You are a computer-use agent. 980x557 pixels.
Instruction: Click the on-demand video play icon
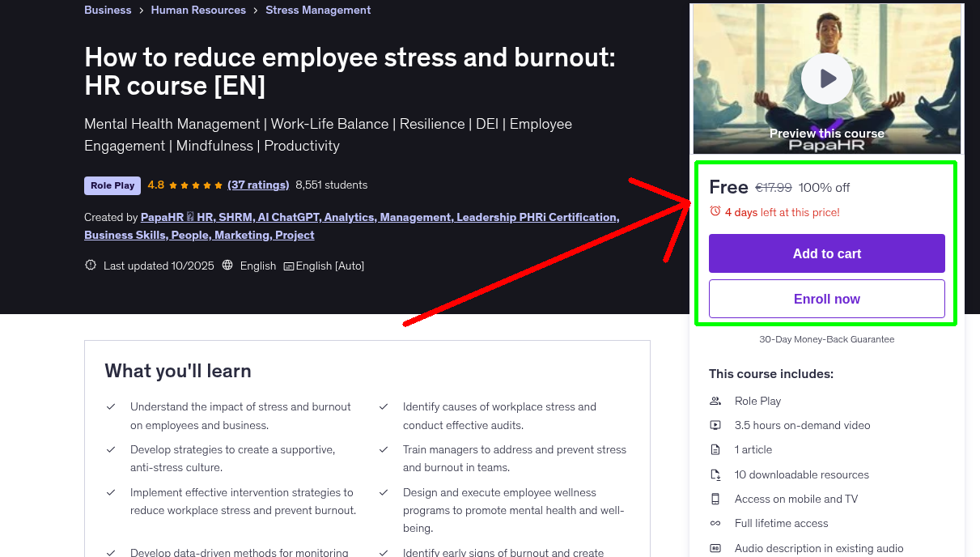715,425
